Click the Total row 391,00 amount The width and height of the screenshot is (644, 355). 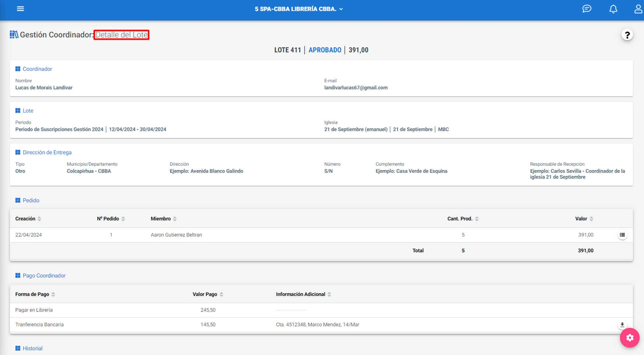coord(585,251)
